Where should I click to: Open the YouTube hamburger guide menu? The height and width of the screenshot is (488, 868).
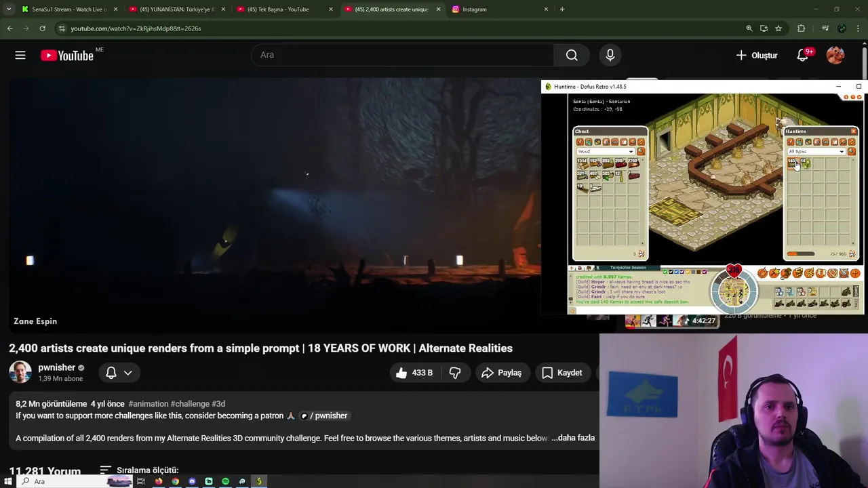click(20, 56)
